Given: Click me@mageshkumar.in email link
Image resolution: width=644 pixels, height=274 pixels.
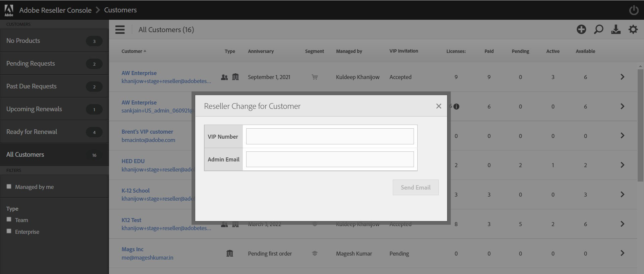Looking at the screenshot, I should 147,258.
